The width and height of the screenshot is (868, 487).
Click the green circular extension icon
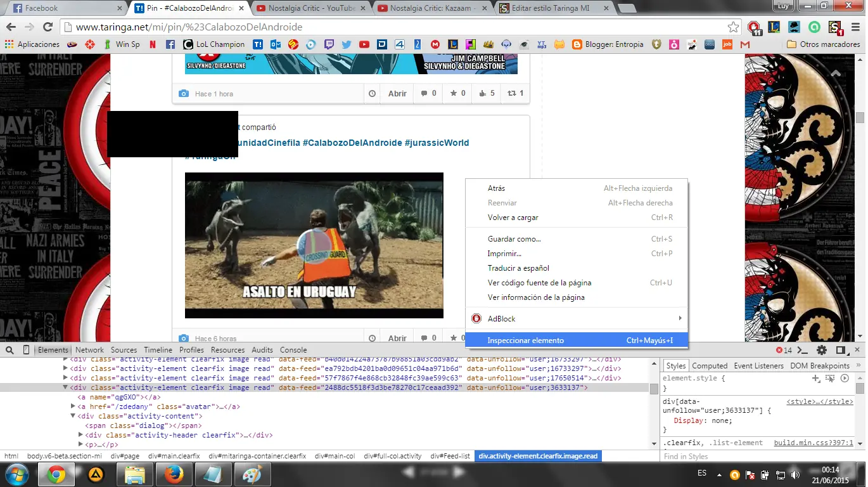(x=815, y=27)
